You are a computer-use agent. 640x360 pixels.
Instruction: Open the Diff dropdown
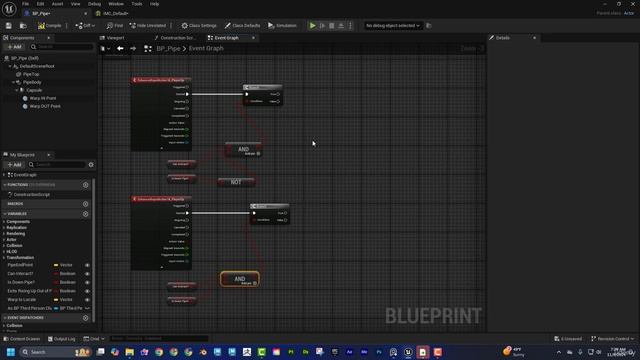coord(85,26)
